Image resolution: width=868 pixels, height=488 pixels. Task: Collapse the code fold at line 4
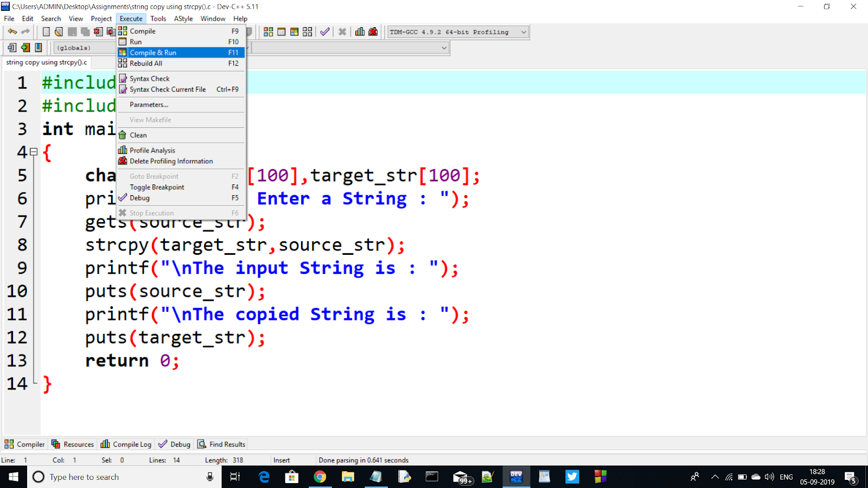coord(34,152)
